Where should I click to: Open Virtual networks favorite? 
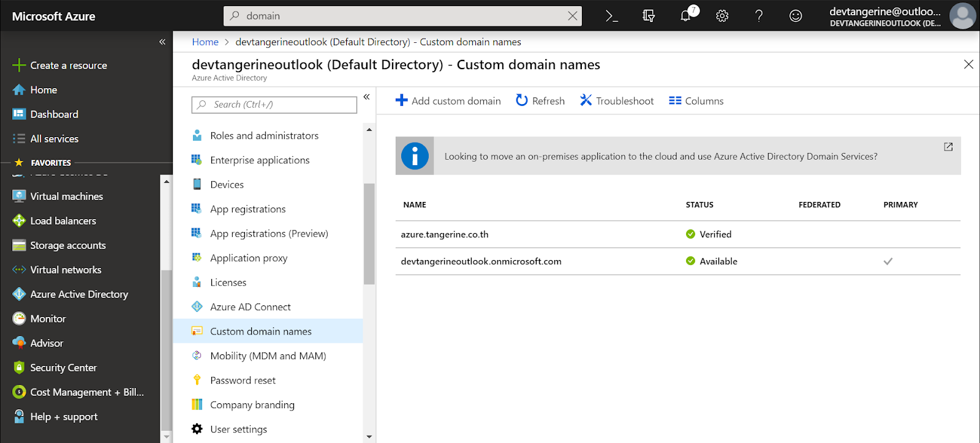pyautogui.click(x=57, y=270)
